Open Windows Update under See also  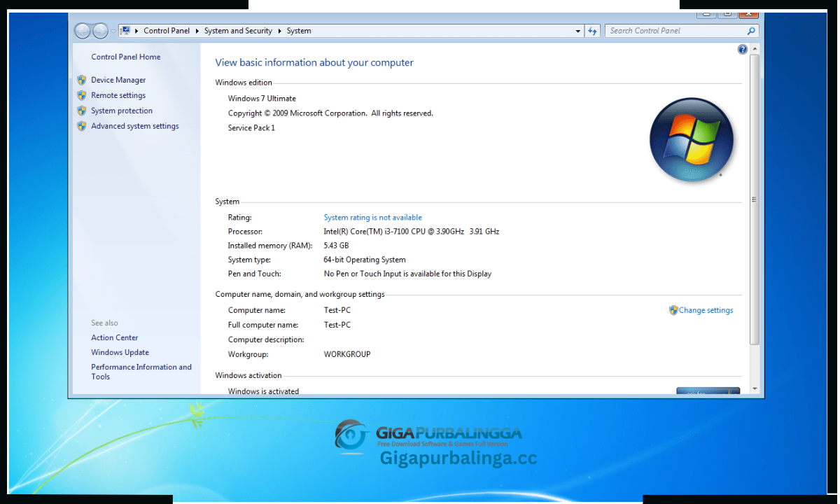(x=120, y=352)
